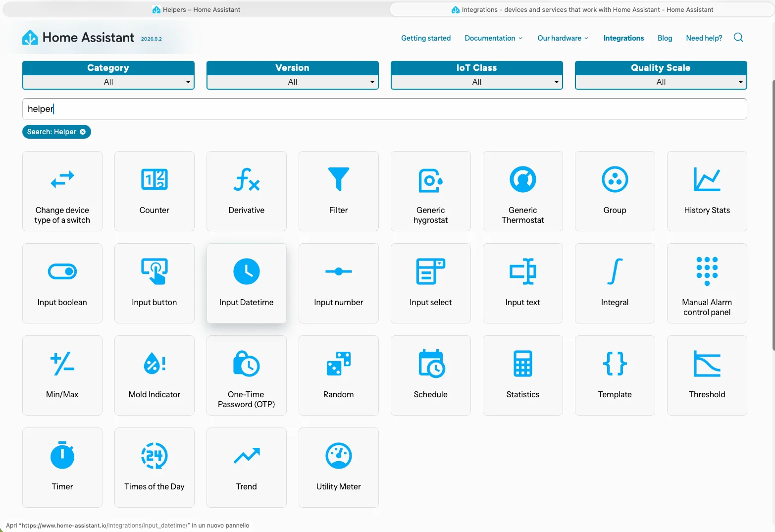This screenshot has height=532, width=775.
Task: Expand the Our hardware menu
Action: click(x=563, y=38)
